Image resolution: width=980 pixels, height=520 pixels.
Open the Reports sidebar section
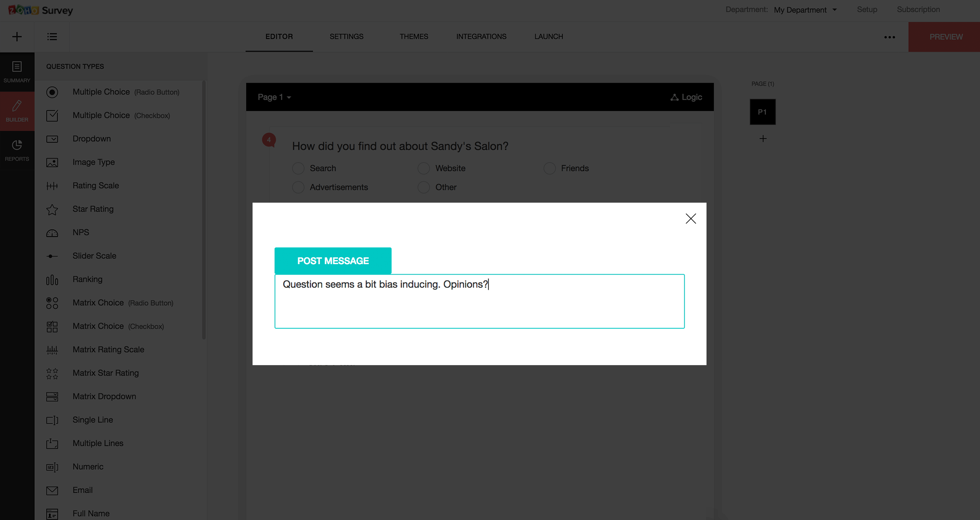(x=17, y=150)
